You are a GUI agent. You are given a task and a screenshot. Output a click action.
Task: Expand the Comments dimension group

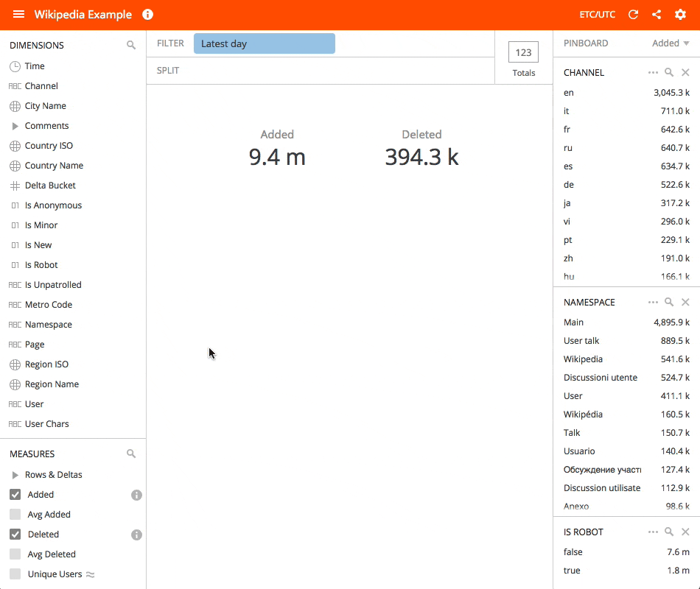[15, 126]
